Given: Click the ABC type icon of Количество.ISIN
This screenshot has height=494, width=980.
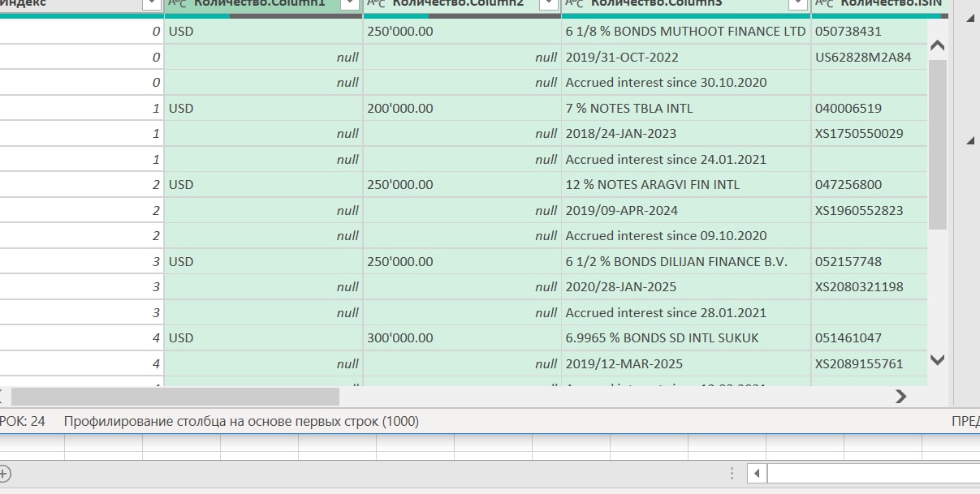Looking at the screenshot, I should (824, 4).
